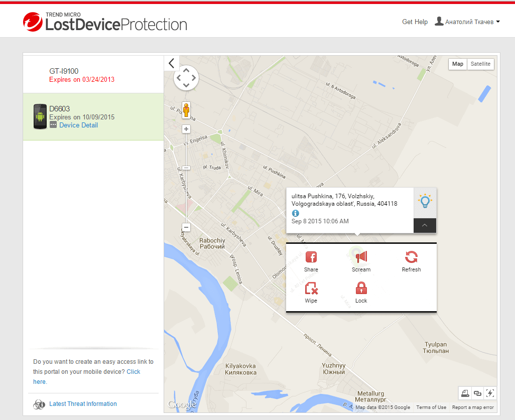Open Device Detail link
Image resolution: width=515 pixels, height=420 pixels.
(78, 125)
